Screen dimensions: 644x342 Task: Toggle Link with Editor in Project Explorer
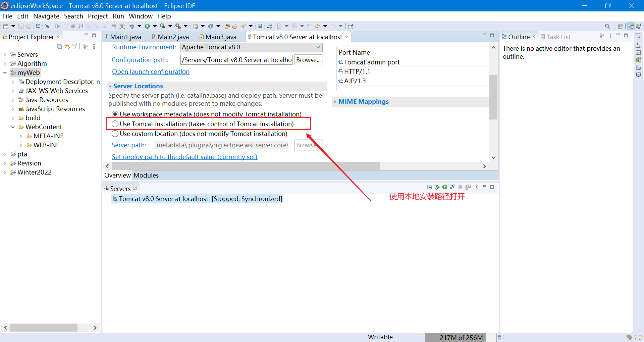67,47
